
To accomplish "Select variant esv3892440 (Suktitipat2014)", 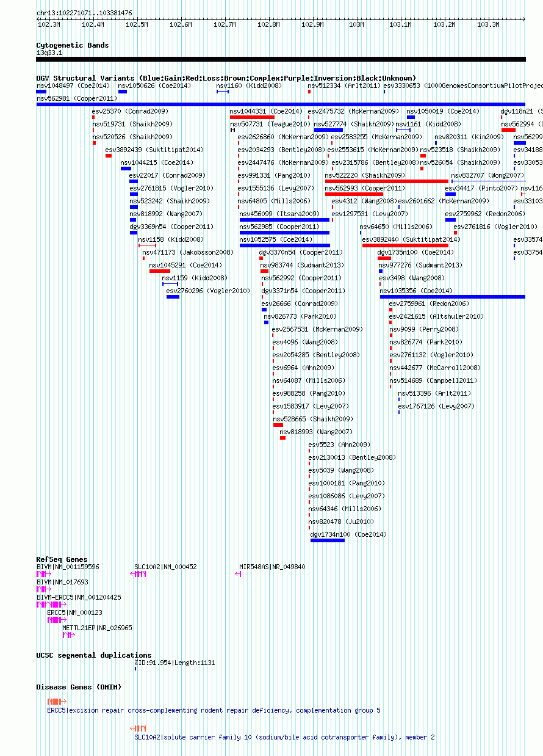I will coord(405,245).
